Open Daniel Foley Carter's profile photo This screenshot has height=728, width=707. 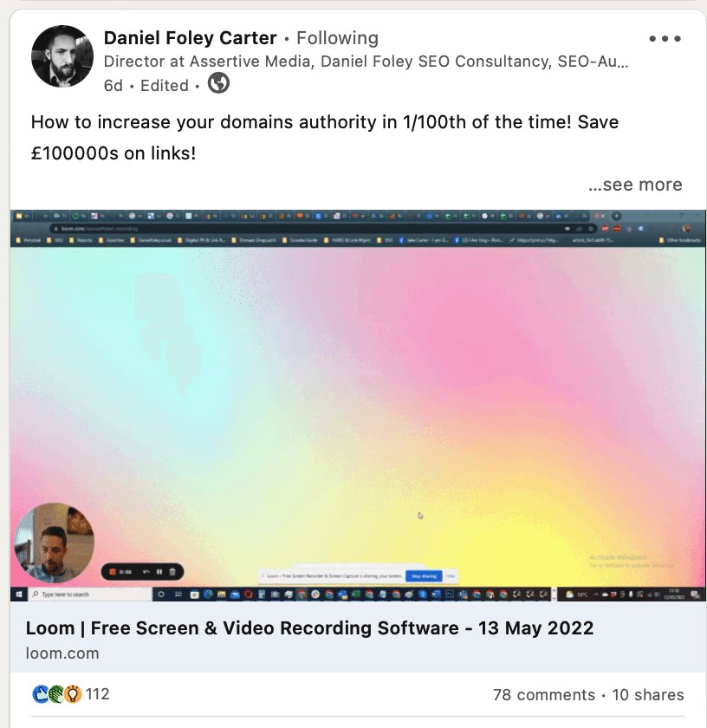tap(62, 56)
